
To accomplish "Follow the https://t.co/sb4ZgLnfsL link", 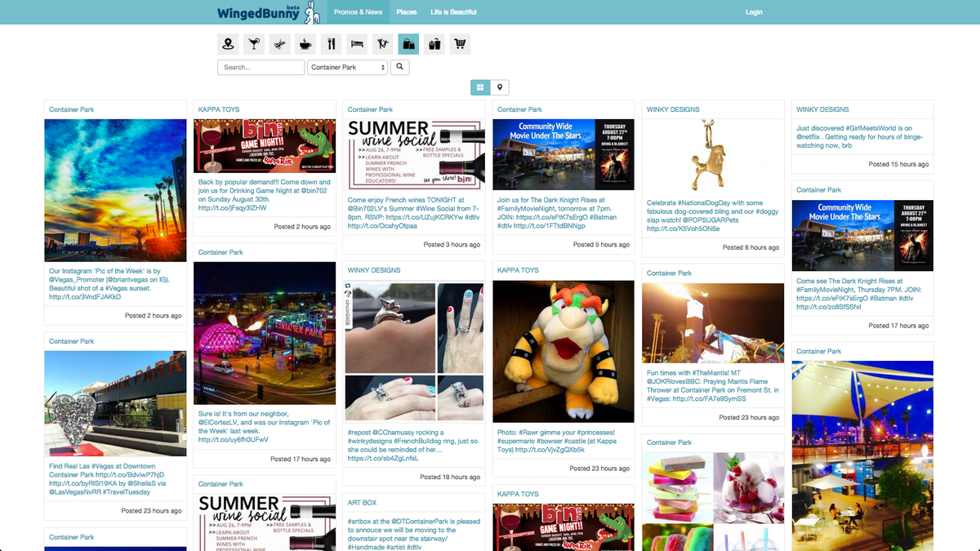I will coord(383,459).
